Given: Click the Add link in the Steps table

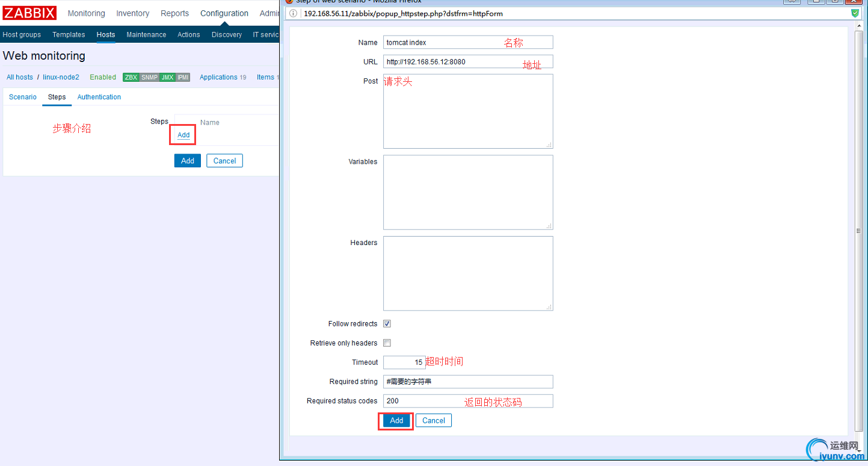Looking at the screenshot, I should click(183, 135).
